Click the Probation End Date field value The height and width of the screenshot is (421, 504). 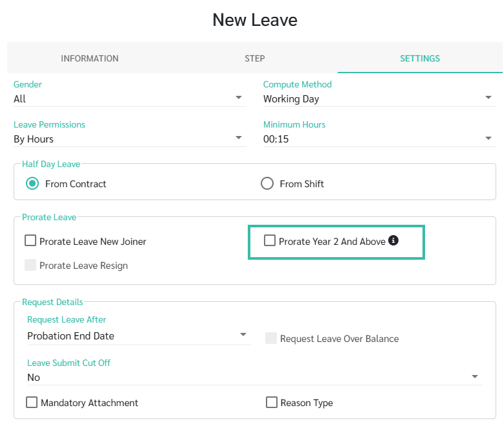pyautogui.click(x=71, y=336)
